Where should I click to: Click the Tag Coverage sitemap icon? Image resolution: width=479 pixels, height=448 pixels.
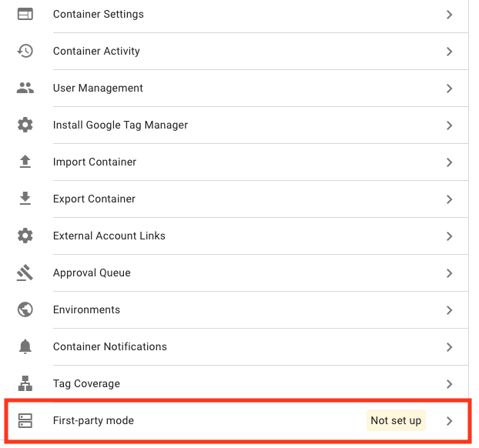point(25,383)
